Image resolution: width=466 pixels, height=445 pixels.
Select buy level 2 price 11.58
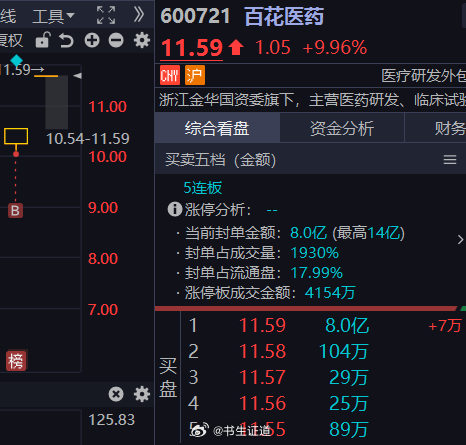click(263, 351)
